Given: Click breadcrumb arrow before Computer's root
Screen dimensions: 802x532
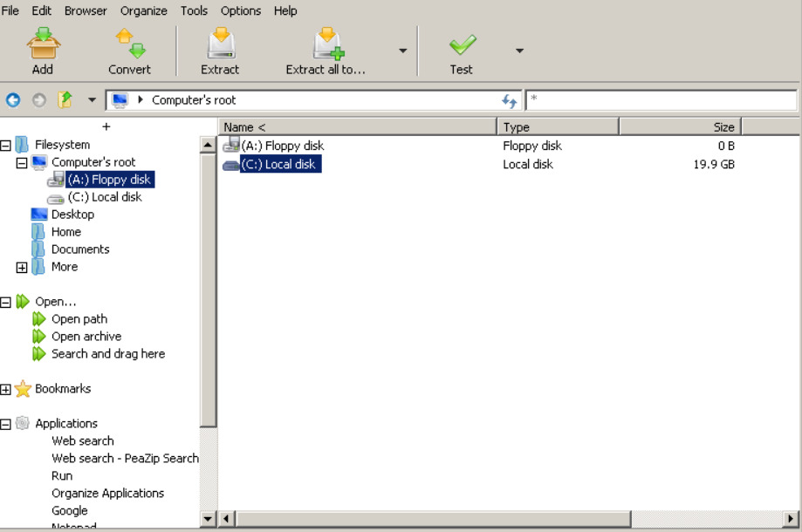Looking at the screenshot, I should pos(141,99).
